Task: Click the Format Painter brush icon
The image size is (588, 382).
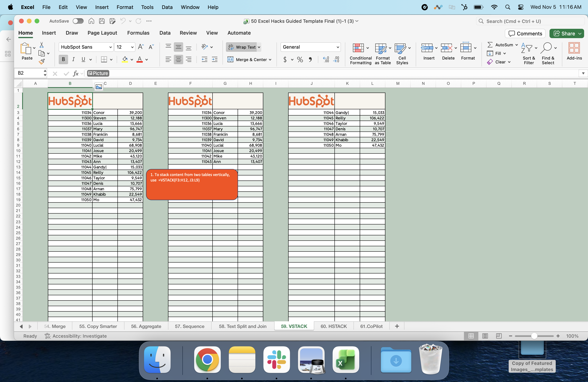Action: pos(42,61)
